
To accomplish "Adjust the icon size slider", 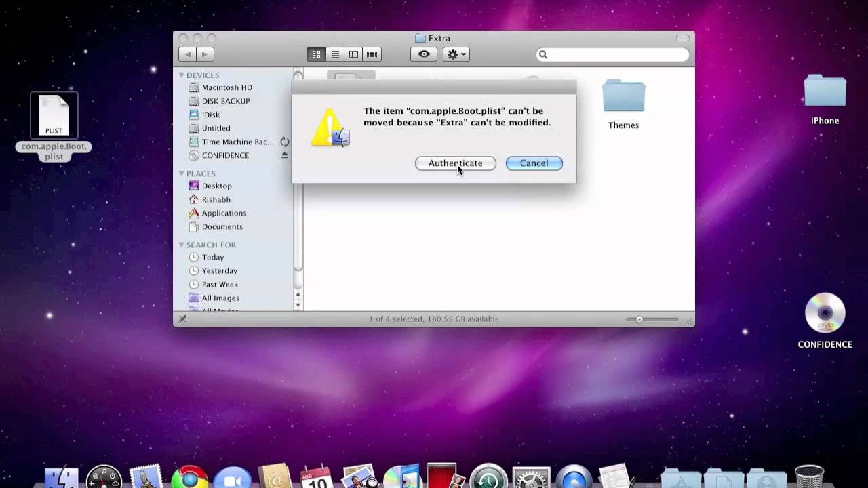I will point(639,319).
